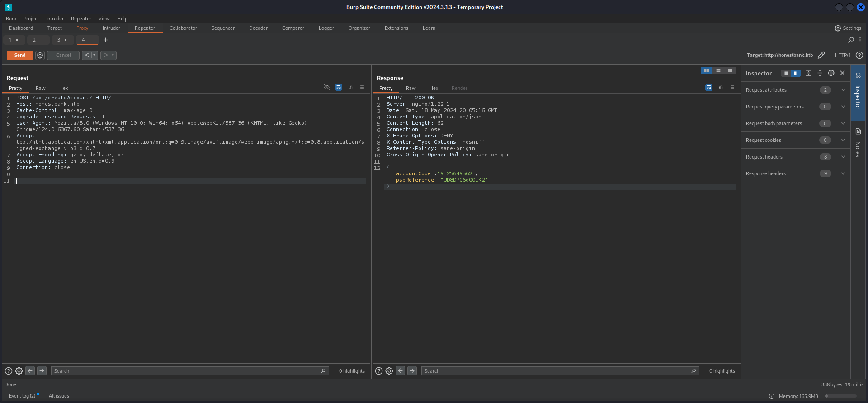
Task: Expand Response headers section
Action: coord(843,173)
